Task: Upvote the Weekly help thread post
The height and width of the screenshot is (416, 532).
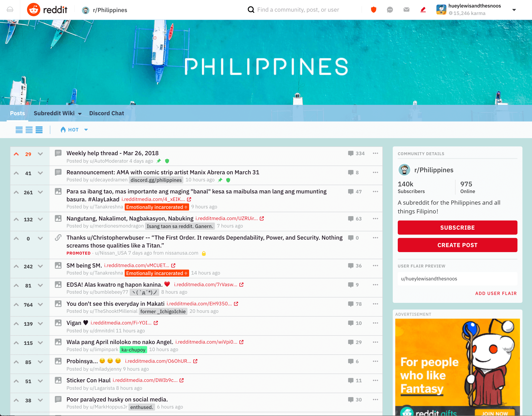Action: click(16, 154)
